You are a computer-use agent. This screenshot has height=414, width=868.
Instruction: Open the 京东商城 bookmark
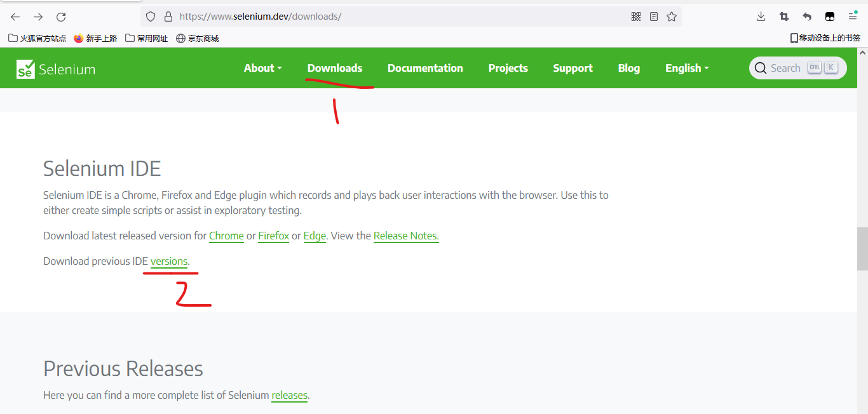pos(198,38)
